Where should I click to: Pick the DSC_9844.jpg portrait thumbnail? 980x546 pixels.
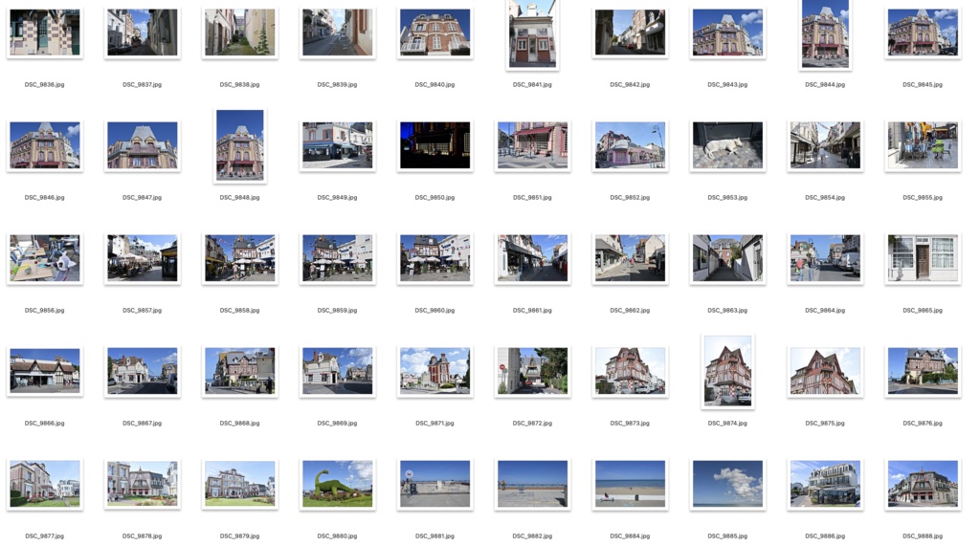825,33
